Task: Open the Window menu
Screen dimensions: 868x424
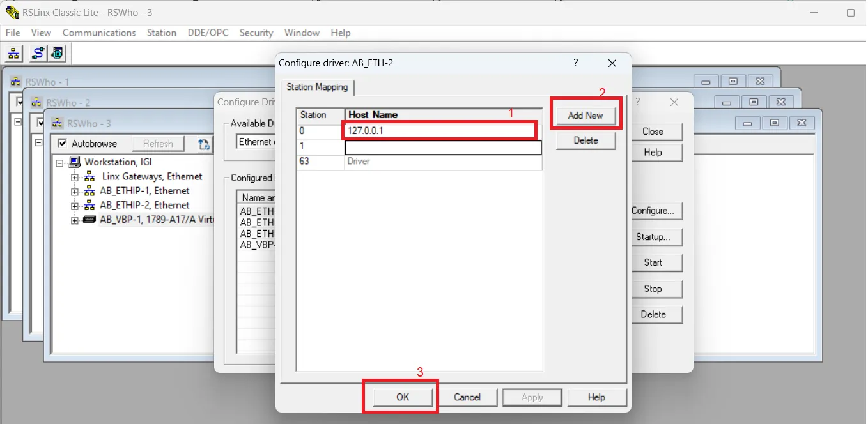Action: pyautogui.click(x=302, y=33)
